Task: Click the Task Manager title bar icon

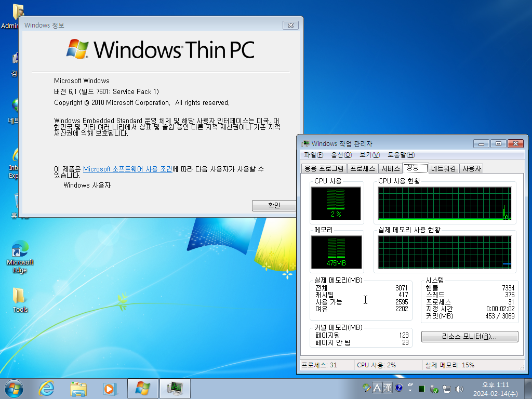Action: pyautogui.click(x=305, y=143)
